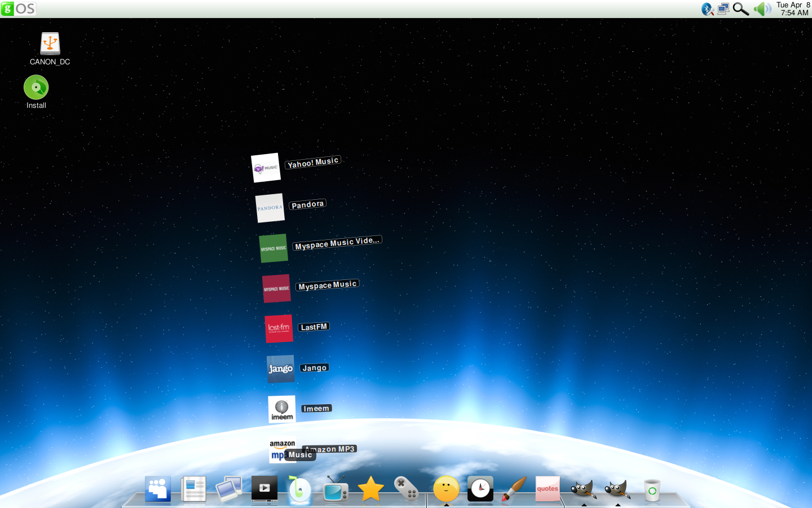Open the clock dock icon

coord(480,489)
